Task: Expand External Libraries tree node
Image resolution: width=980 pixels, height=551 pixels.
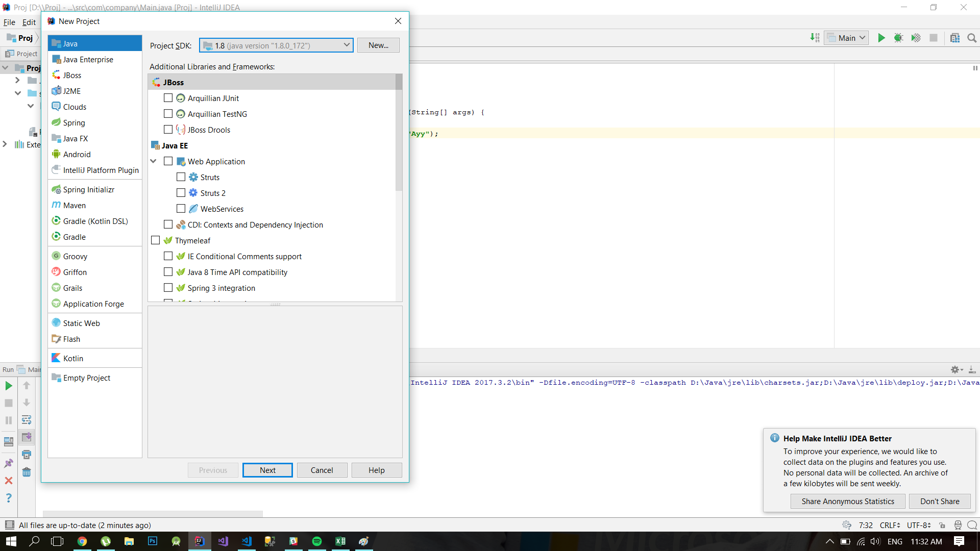Action: click(x=5, y=144)
